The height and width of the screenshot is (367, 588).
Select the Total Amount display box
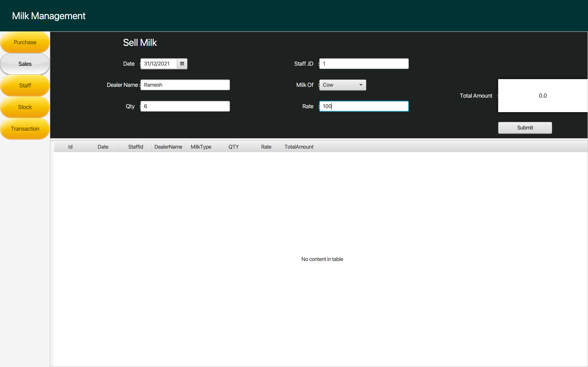click(x=542, y=95)
